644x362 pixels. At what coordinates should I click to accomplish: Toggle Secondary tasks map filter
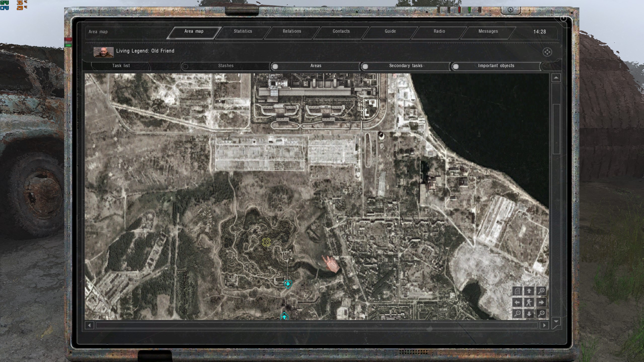click(x=365, y=66)
